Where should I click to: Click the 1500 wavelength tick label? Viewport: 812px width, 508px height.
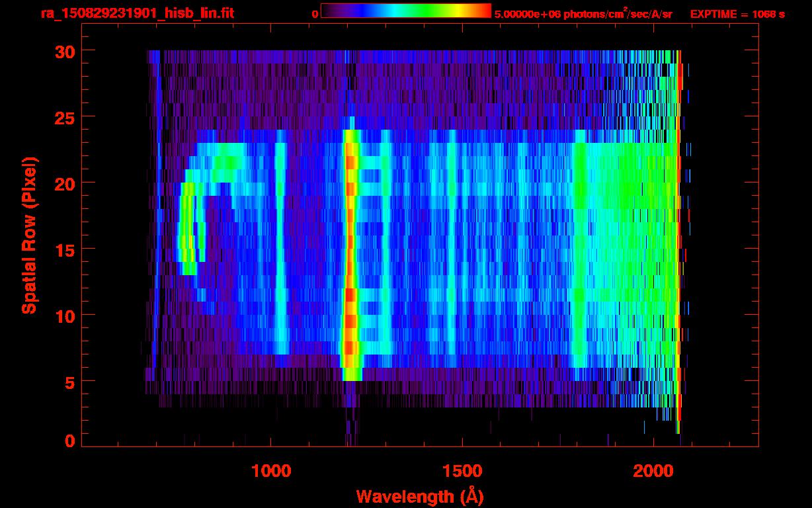462,470
